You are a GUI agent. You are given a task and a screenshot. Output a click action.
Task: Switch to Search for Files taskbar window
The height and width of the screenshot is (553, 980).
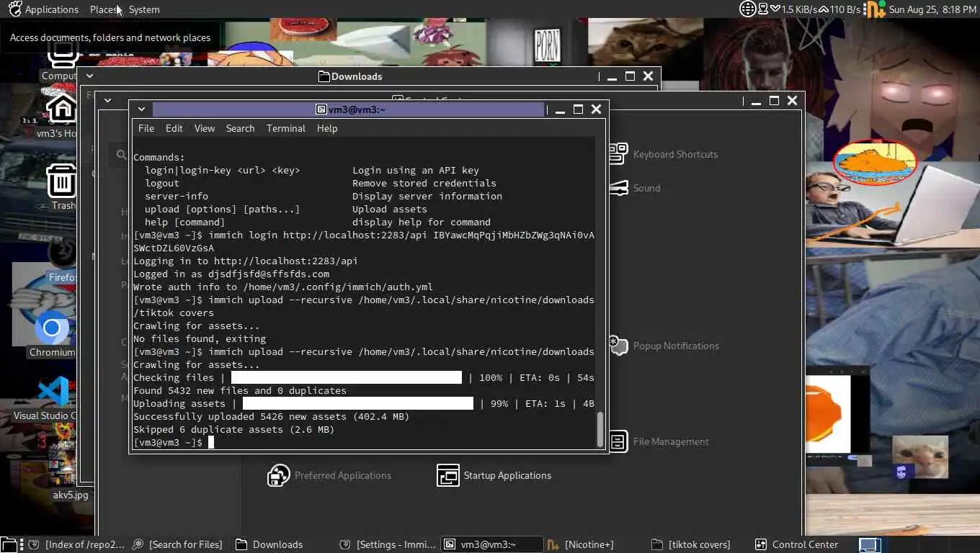coord(178,544)
